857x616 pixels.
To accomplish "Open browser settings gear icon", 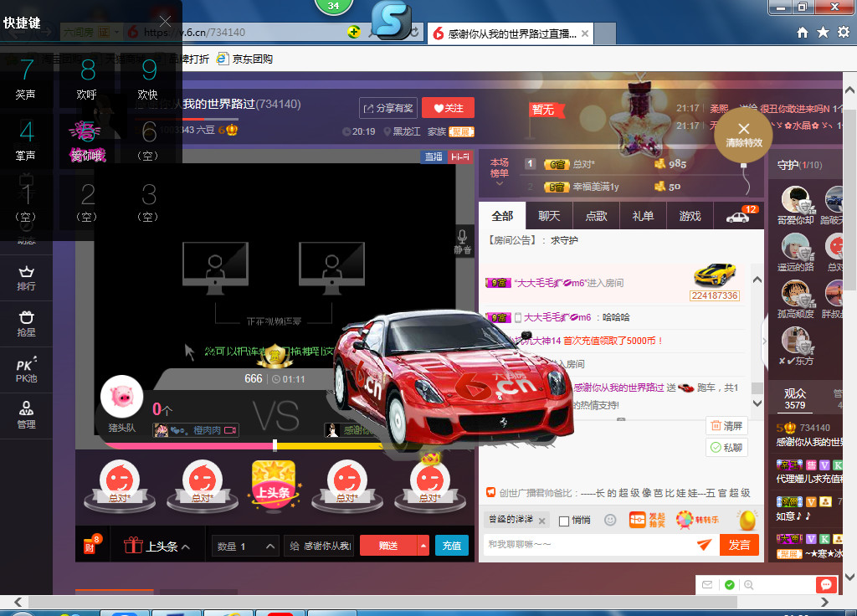I will click(844, 32).
